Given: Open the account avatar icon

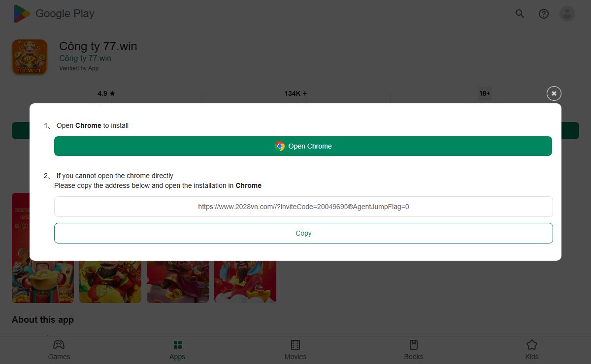Looking at the screenshot, I should coord(567,14).
